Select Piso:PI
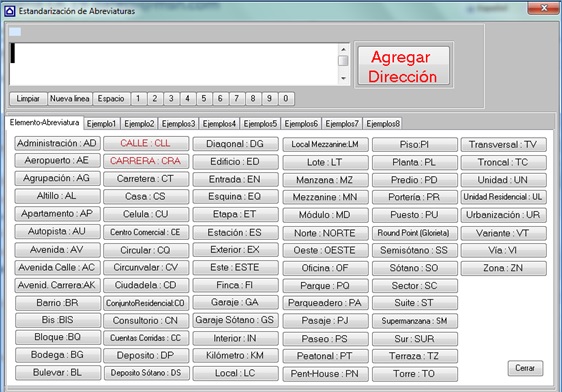Viewport: 562px width, 392px height. click(415, 145)
